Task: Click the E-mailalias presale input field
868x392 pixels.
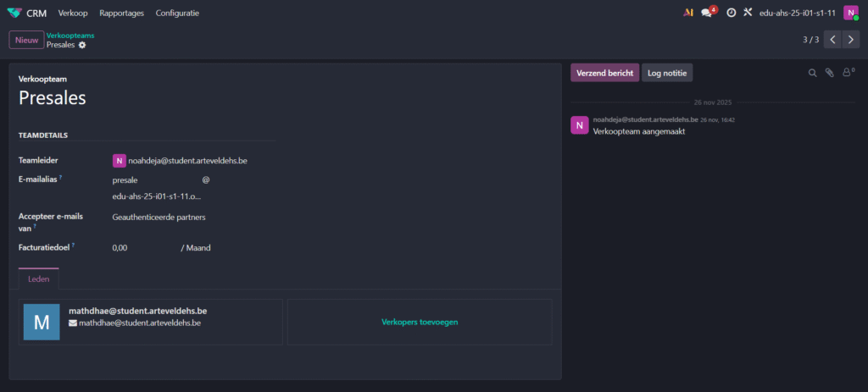Action: (x=153, y=179)
